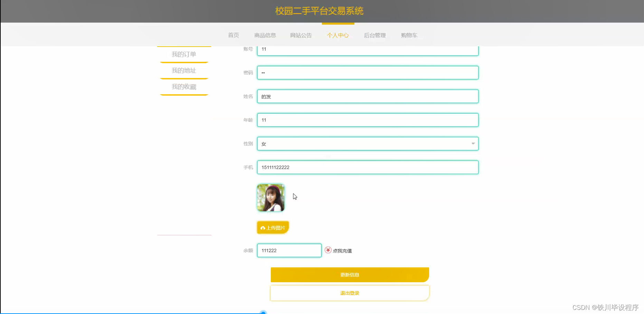Open 我的订单 in sidebar

coord(184,55)
